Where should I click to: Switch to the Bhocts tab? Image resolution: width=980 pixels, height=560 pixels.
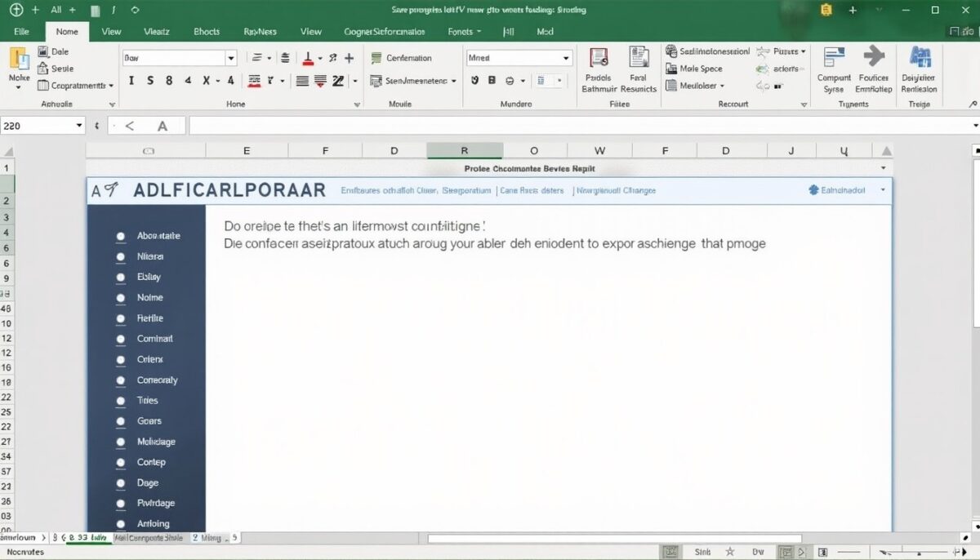(207, 32)
